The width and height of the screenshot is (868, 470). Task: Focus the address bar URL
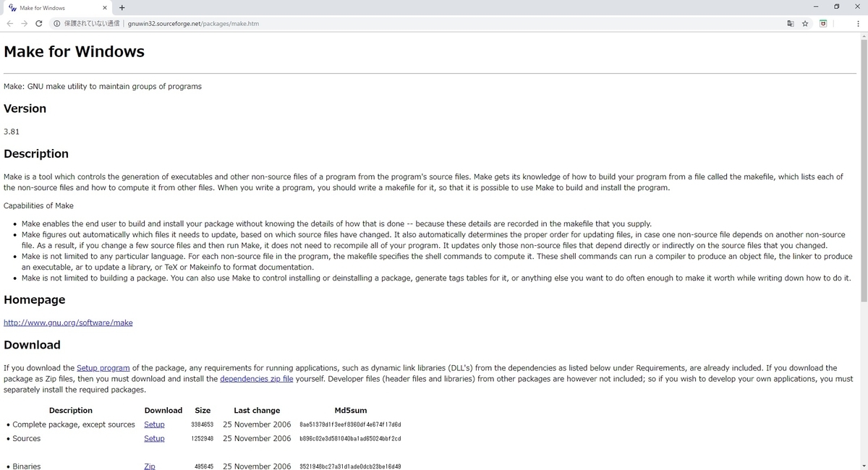point(193,23)
